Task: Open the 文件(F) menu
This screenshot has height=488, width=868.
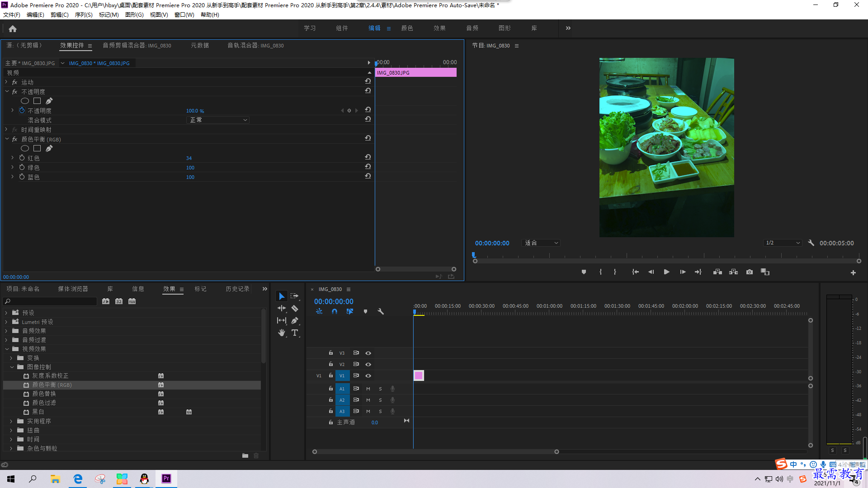Action: pos(12,15)
